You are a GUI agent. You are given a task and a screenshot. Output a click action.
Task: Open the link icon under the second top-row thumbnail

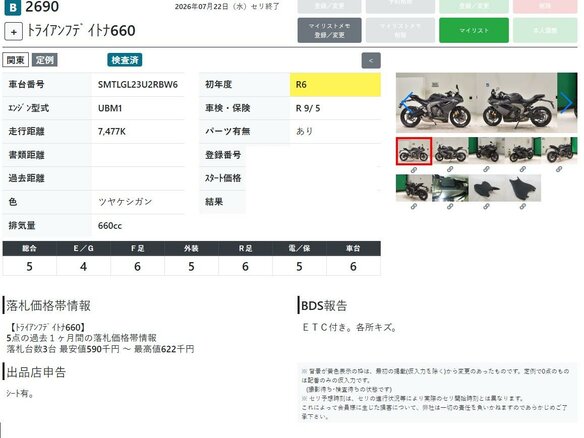pyautogui.click(x=450, y=169)
